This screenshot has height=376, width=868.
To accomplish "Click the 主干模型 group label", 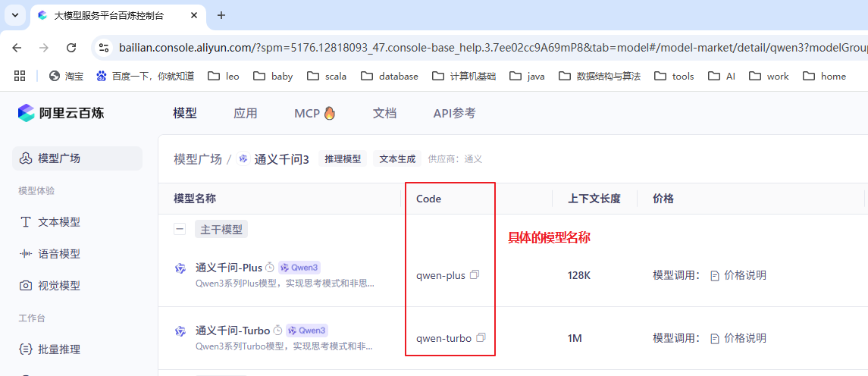I will pos(221,229).
